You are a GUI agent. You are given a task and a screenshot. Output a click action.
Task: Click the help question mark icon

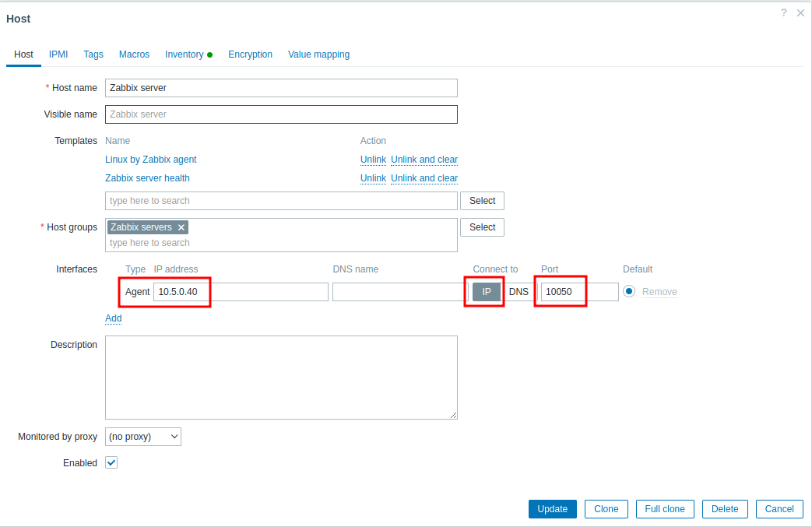click(783, 13)
